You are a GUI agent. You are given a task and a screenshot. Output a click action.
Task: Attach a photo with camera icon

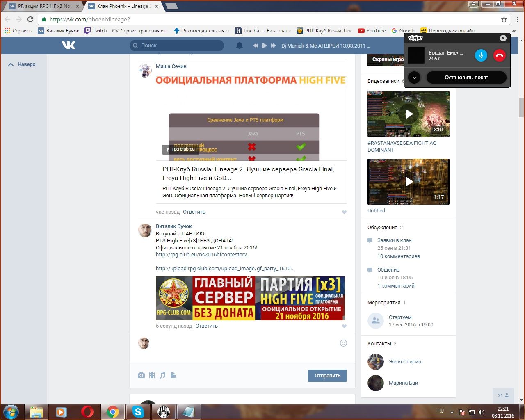pyautogui.click(x=141, y=375)
